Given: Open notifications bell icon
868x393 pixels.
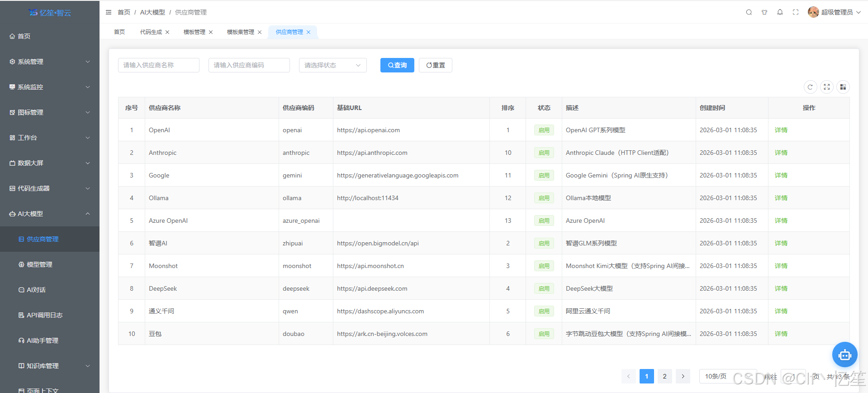Looking at the screenshot, I should tap(780, 12).
